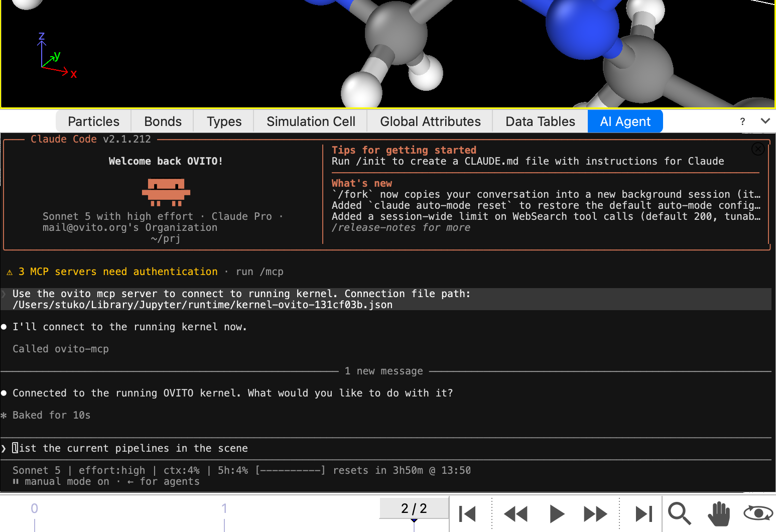Open the Bonds tab
The image size is (776, 532).
tap(163, 121)
